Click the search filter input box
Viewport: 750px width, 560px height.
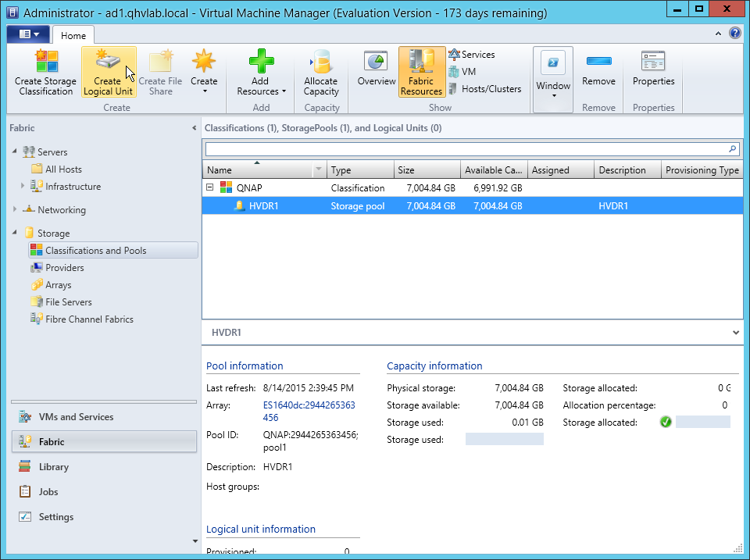(x=465, y=148)
